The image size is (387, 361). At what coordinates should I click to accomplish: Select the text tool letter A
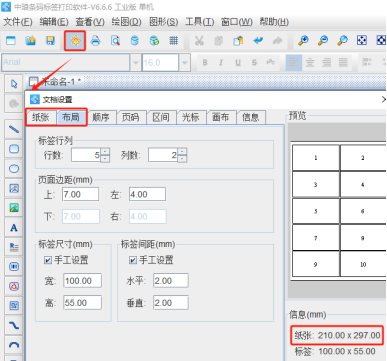[14, 228]
